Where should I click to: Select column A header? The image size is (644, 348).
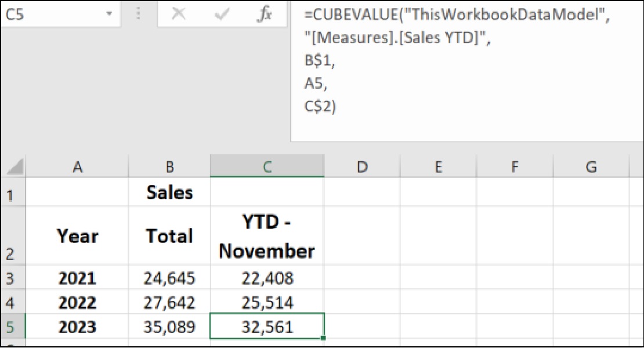[x=77, y=166]
